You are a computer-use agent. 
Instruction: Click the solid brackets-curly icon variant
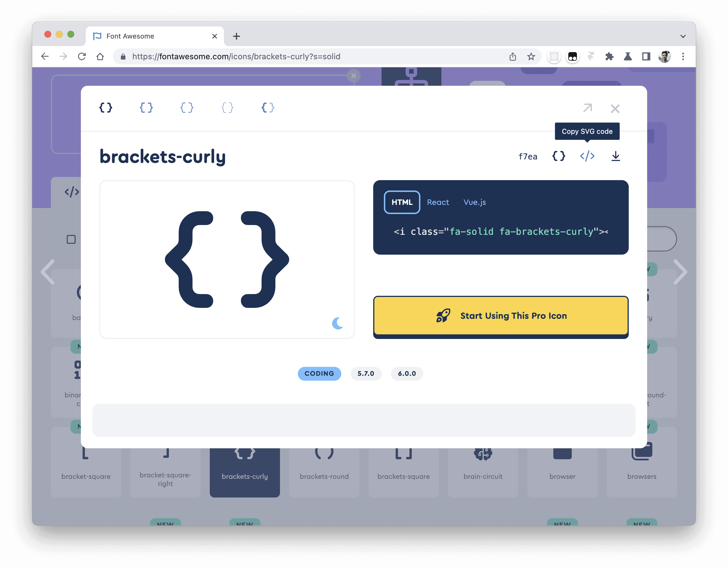coord(105,107)
